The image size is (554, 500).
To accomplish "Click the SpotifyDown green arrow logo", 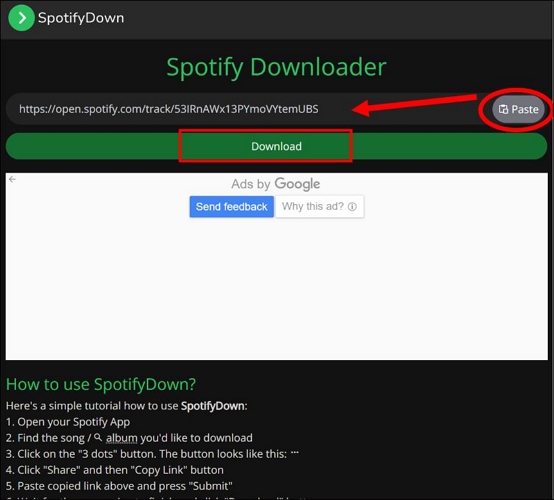I will [x=21, y=18].
